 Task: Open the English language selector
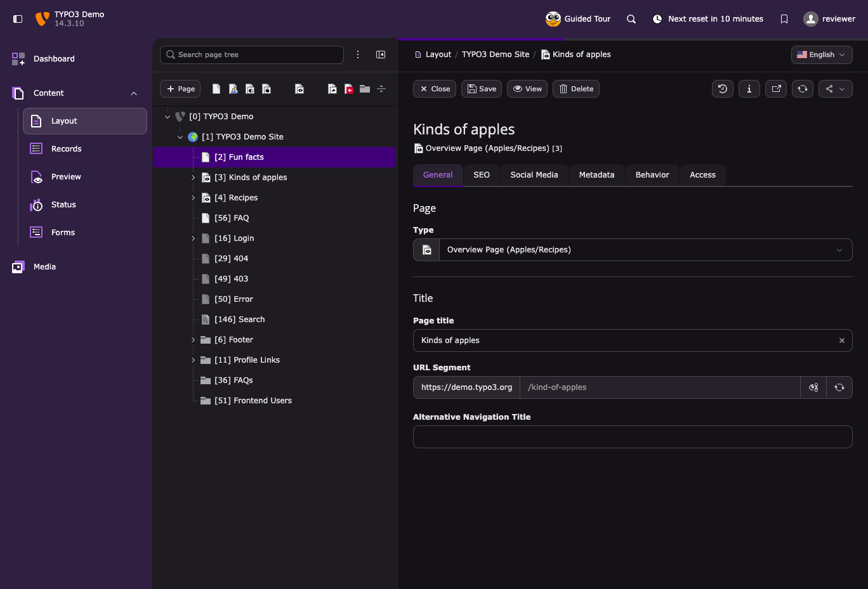pos(822,55)
